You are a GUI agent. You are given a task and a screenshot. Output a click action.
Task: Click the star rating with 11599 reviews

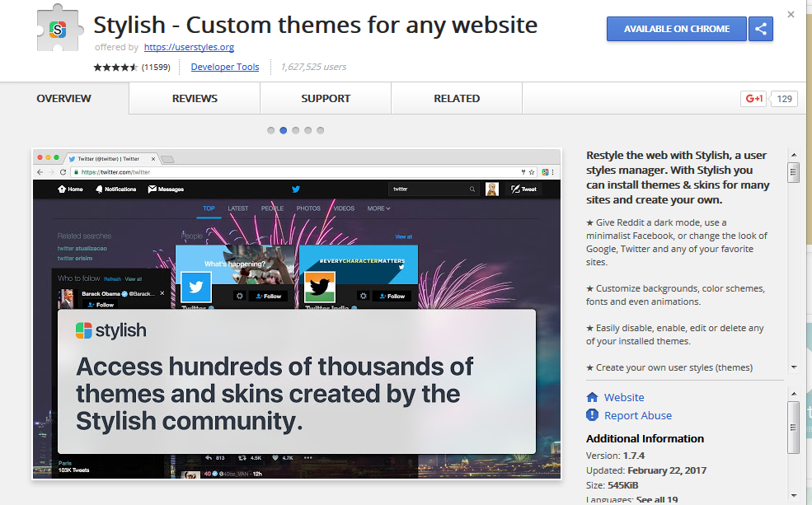132,68
